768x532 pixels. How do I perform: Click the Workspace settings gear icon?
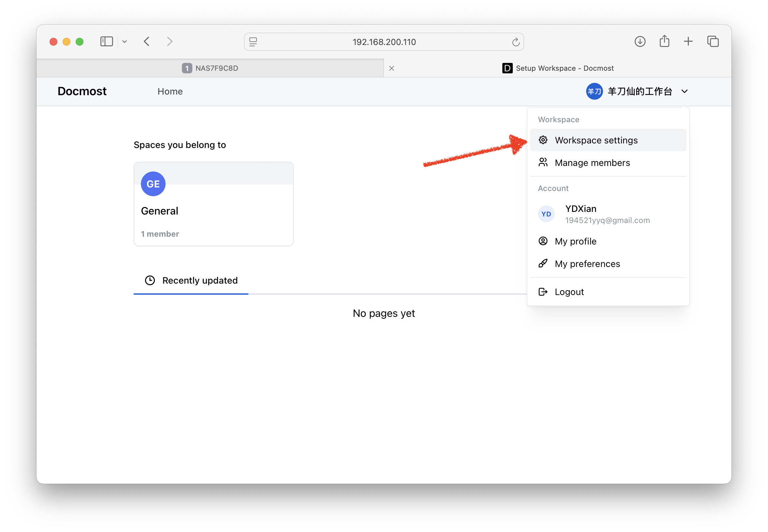(x=543, y=140)
